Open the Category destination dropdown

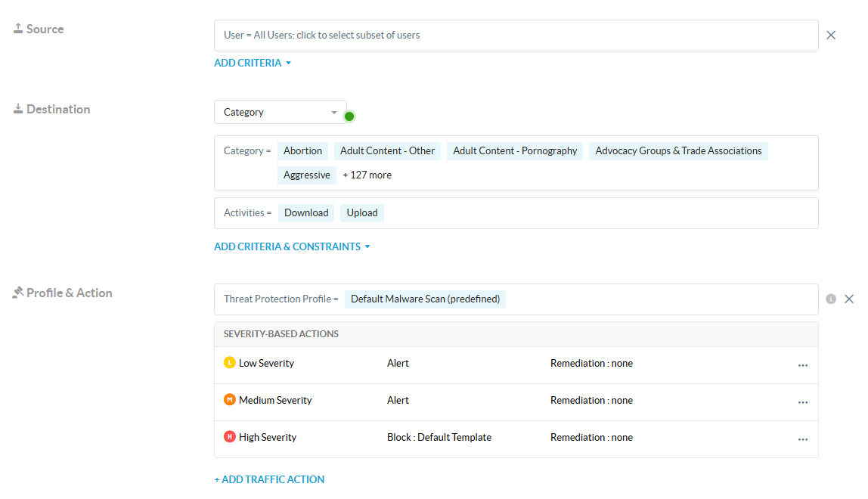pos(280,112)
